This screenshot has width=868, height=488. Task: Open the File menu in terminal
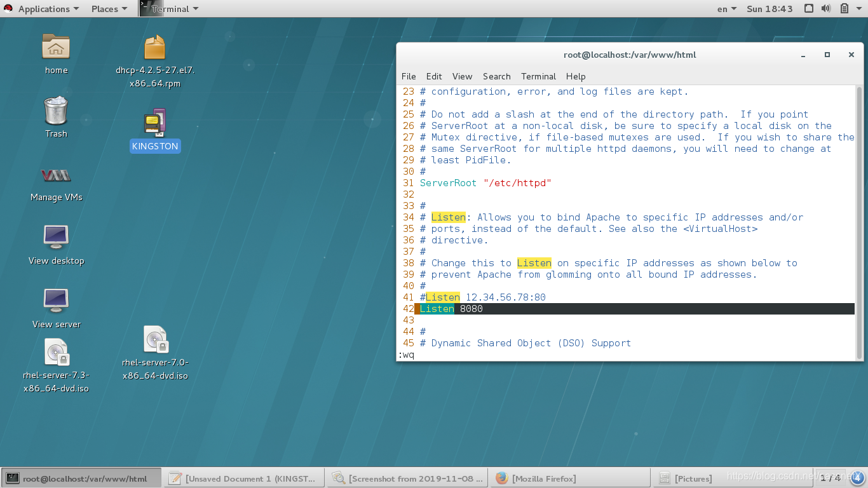tap(409, 76)
